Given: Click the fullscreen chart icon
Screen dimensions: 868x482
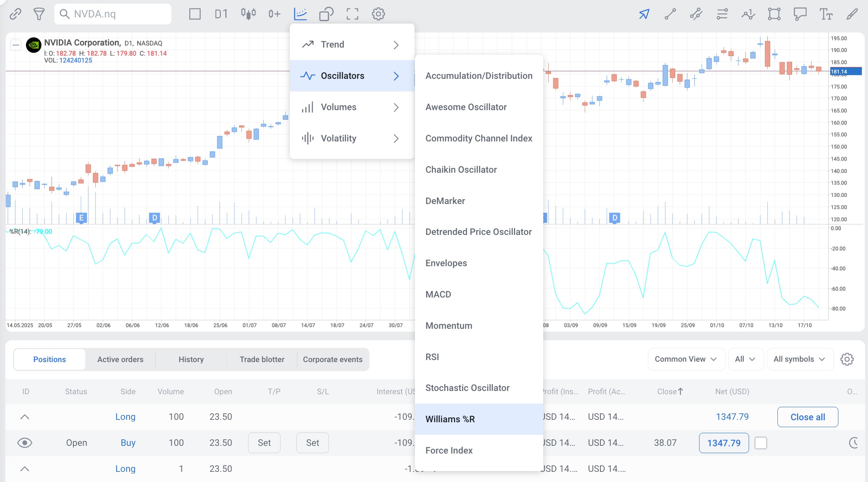Looking at the screenshot, I should 352,14.
